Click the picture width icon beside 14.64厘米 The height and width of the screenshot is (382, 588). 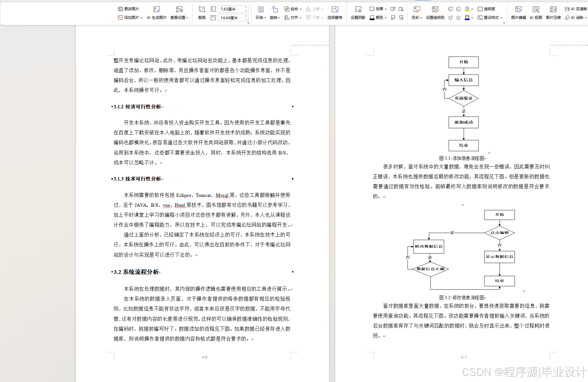[213, 18]
